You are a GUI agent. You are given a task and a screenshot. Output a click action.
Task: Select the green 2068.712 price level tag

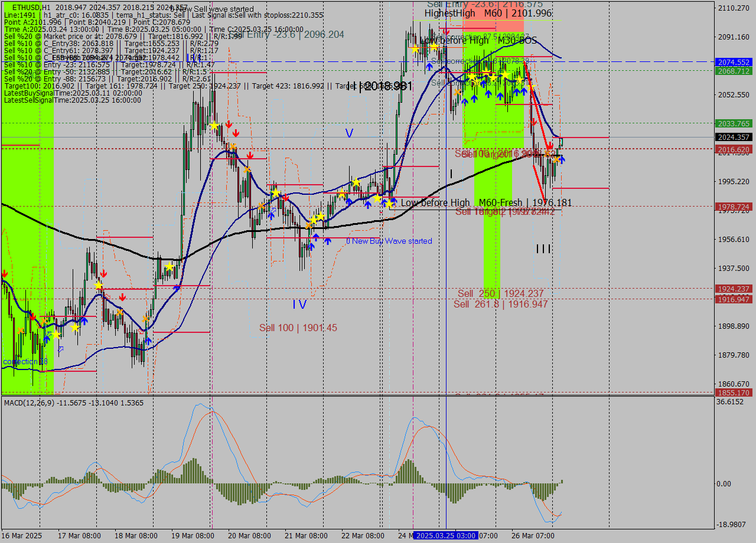(x=733, y=71)
